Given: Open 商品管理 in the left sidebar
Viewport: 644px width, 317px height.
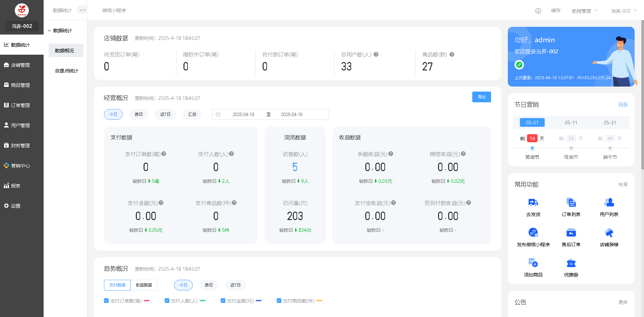Looking at the screenshot, I should point(20,85).
